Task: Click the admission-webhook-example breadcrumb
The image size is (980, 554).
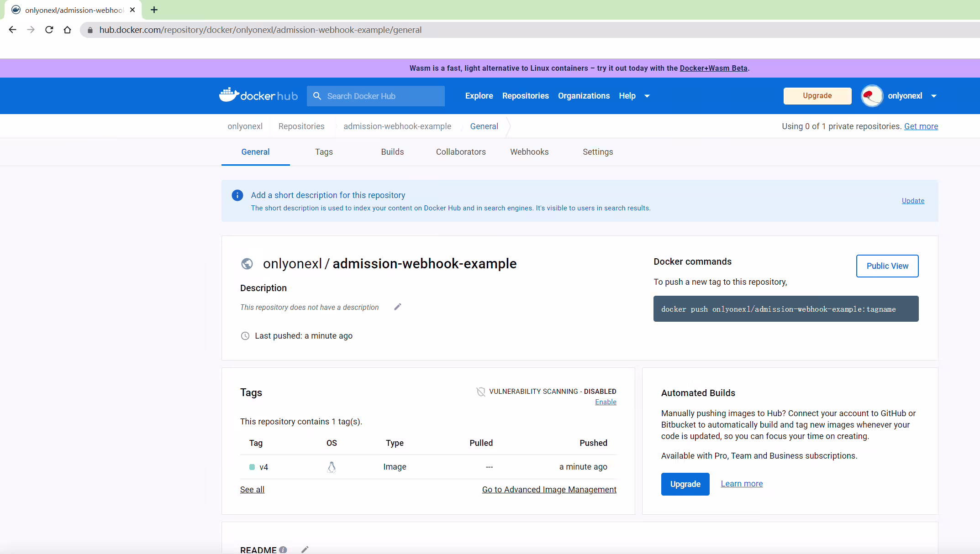Action: pos(397,126)
